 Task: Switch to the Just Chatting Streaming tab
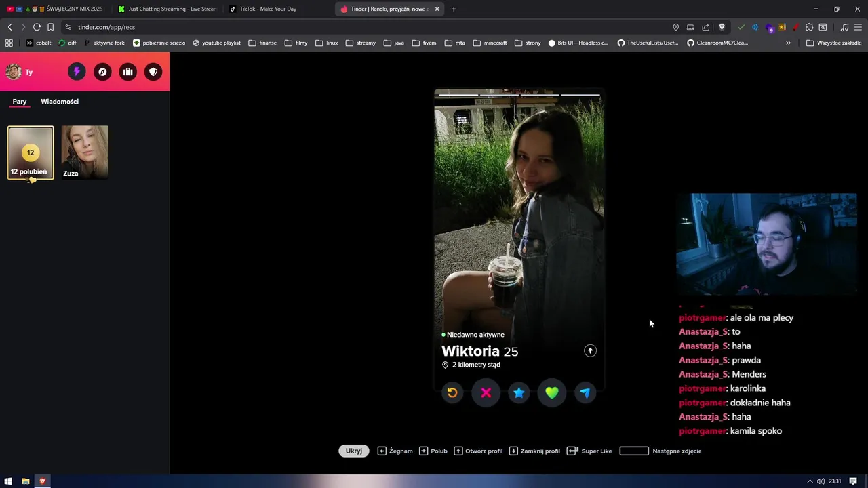pos(166,9)
